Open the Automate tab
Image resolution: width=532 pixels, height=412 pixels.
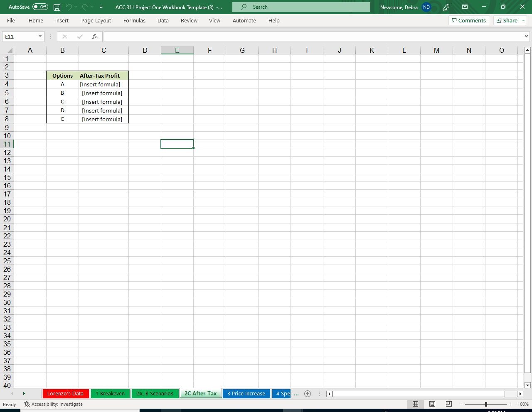point(244,20)
